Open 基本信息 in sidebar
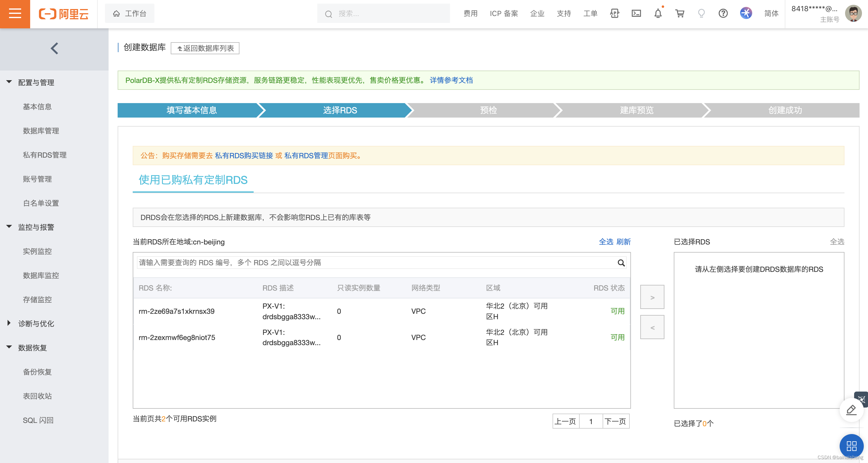The height and width of the screenshot is (463, 868). coord(37,106)
